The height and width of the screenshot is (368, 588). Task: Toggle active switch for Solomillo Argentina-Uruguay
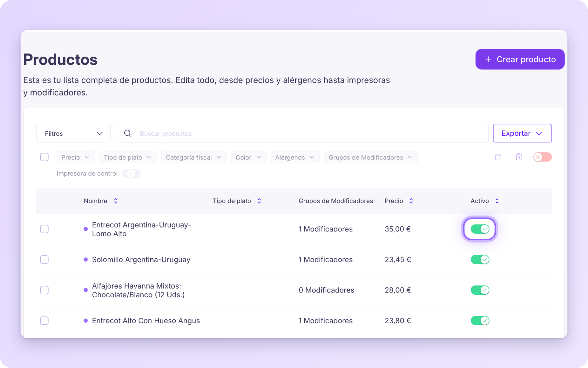(480, 259)
